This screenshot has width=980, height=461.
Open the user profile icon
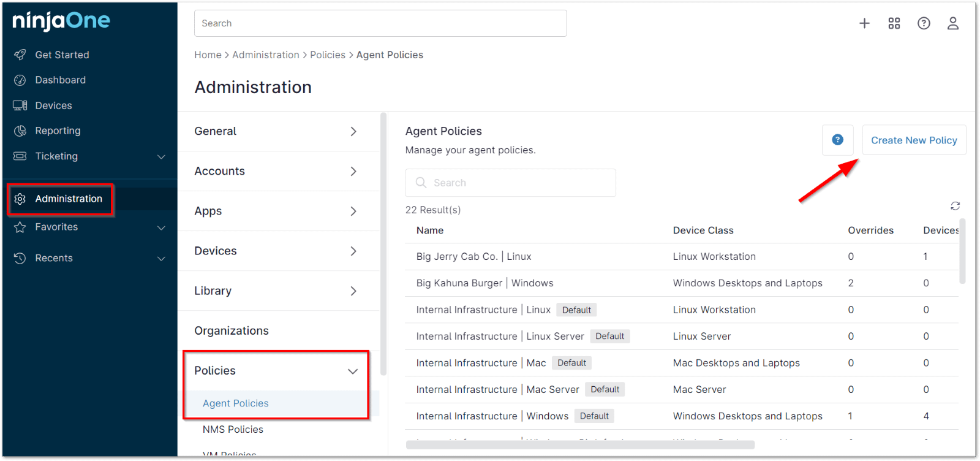point(953,23)
